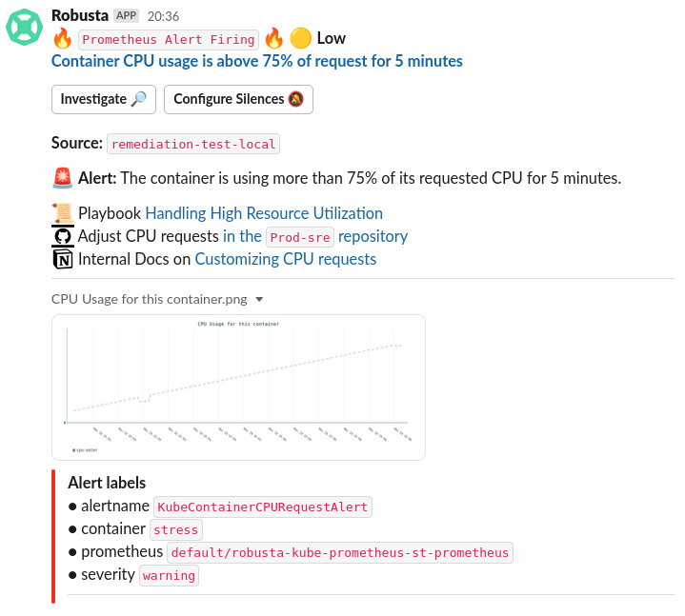Viewport: 685px width, 616px height.
Task: Click the 20:36 message timestamp
Action: (163, 17)
